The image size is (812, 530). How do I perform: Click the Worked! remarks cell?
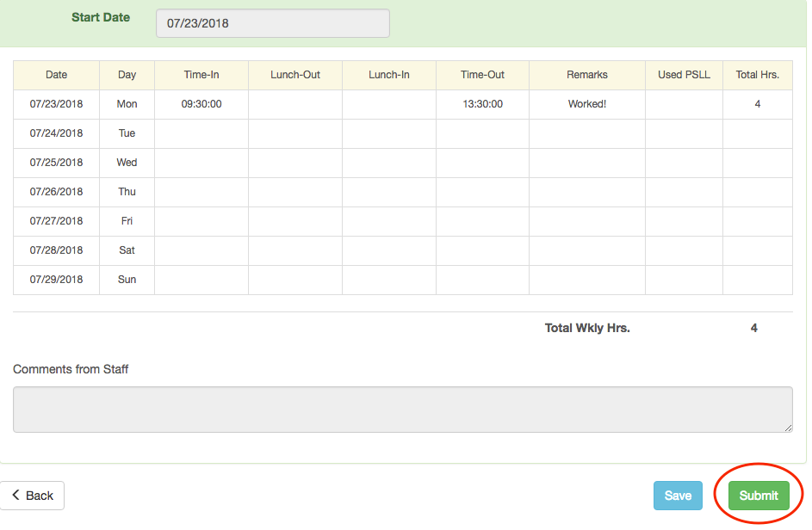click(586, 104)
